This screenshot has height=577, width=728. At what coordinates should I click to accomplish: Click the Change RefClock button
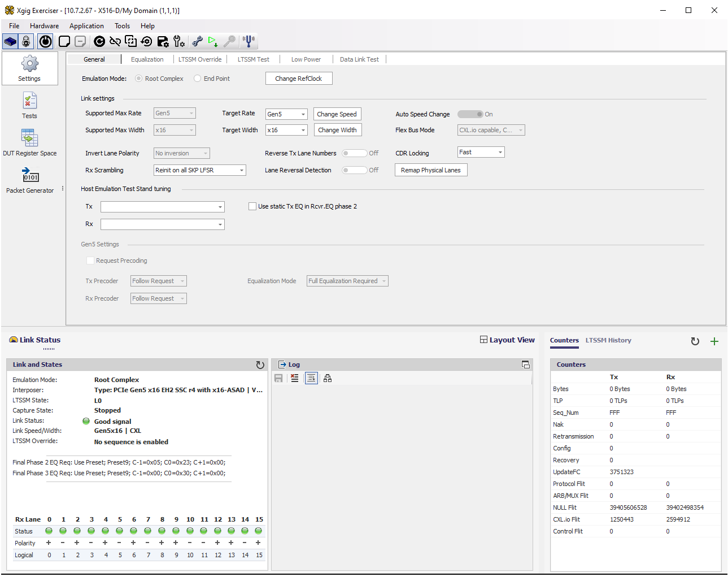click(299, 79)
